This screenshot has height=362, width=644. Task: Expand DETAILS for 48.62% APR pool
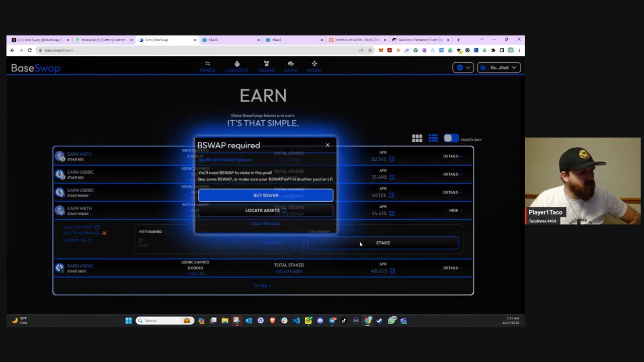pyautogui.click(x=452, y=267)
